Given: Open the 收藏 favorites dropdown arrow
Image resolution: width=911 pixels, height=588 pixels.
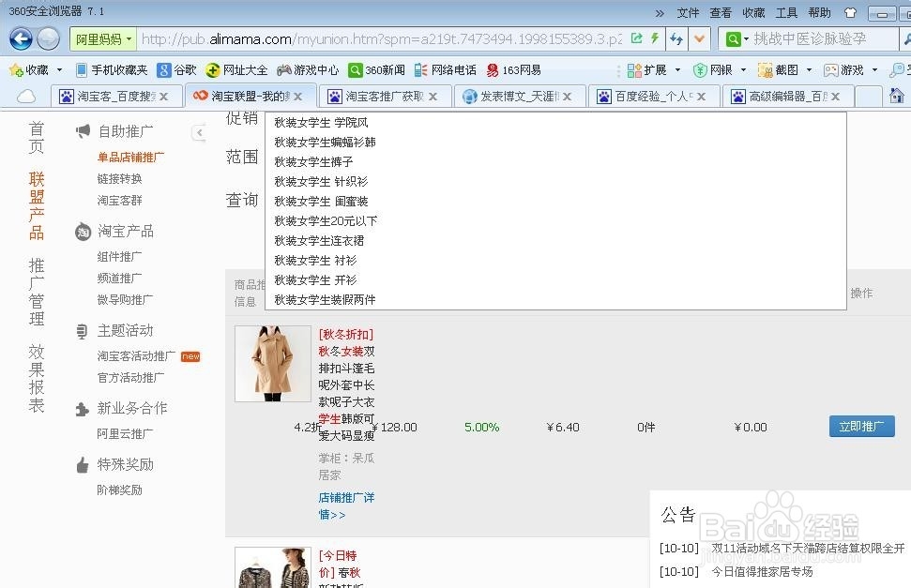Looking at the screenshot, I should 57,69.
